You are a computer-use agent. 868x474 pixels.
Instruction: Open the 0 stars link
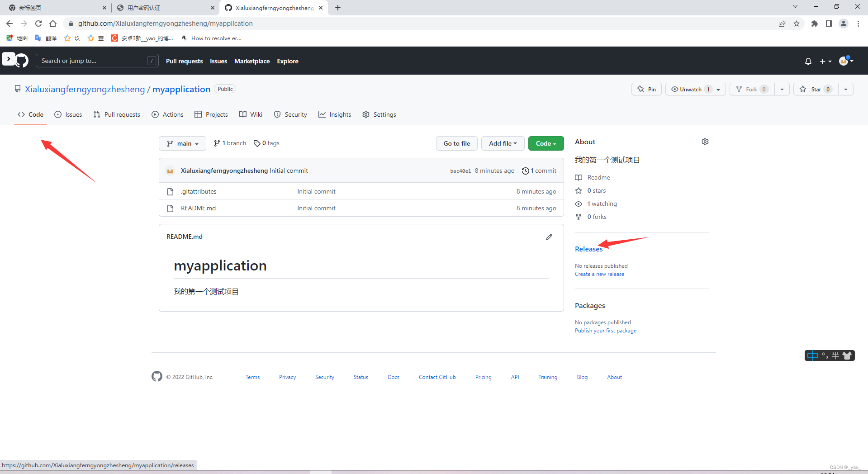click(x=590, y=190)
